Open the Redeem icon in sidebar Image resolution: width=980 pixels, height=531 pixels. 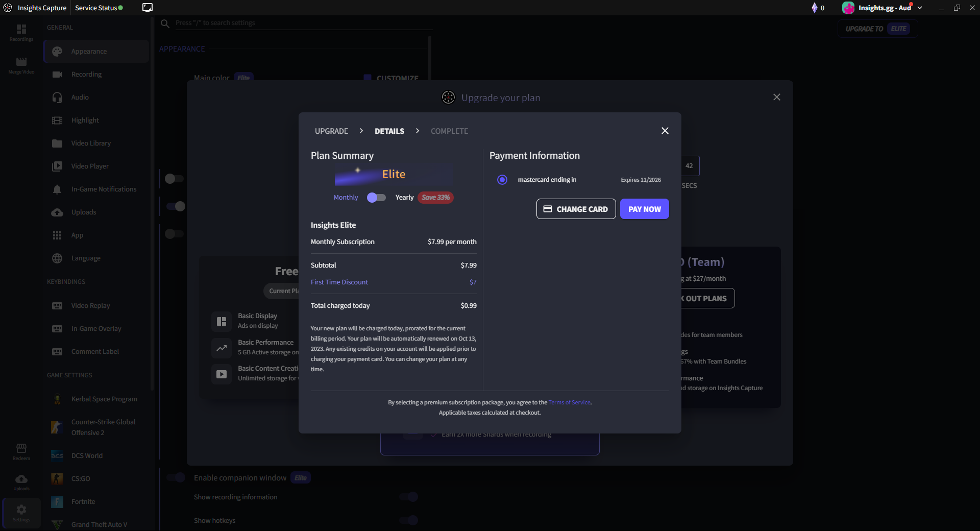(x=21, y=448)
